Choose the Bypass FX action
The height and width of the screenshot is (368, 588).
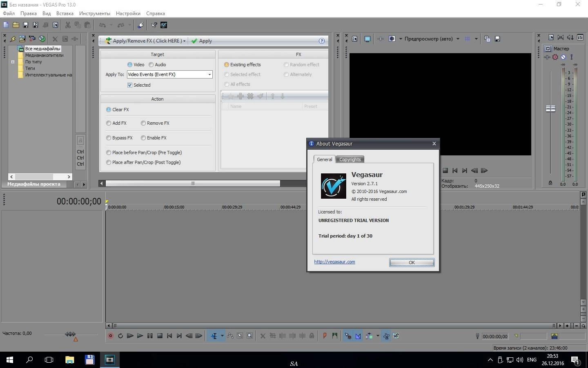(x=119, y=138)
